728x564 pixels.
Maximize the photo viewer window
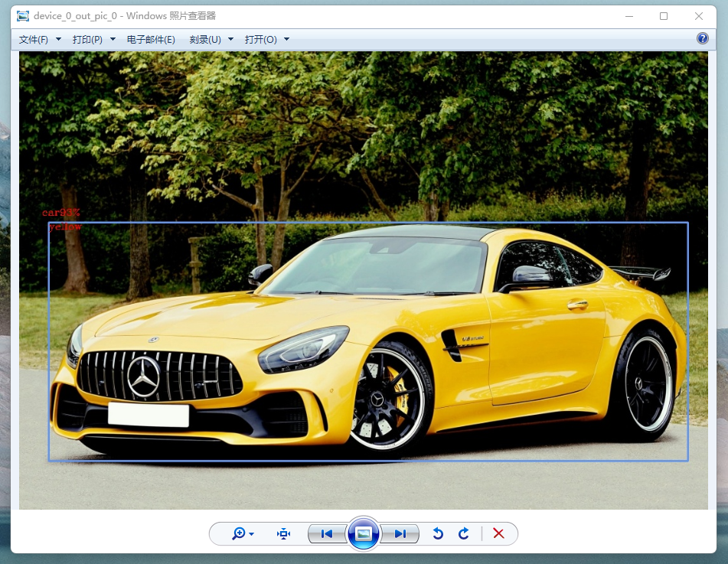664,16
